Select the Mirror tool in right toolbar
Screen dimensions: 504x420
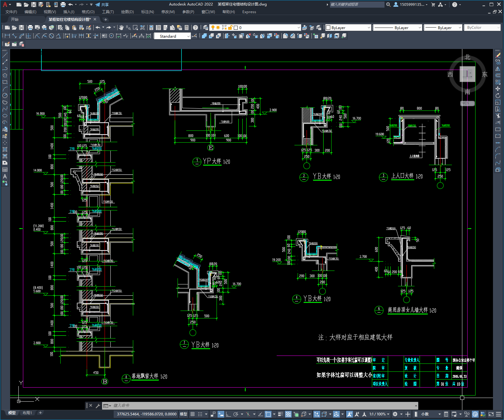click(x=498, y=69)
